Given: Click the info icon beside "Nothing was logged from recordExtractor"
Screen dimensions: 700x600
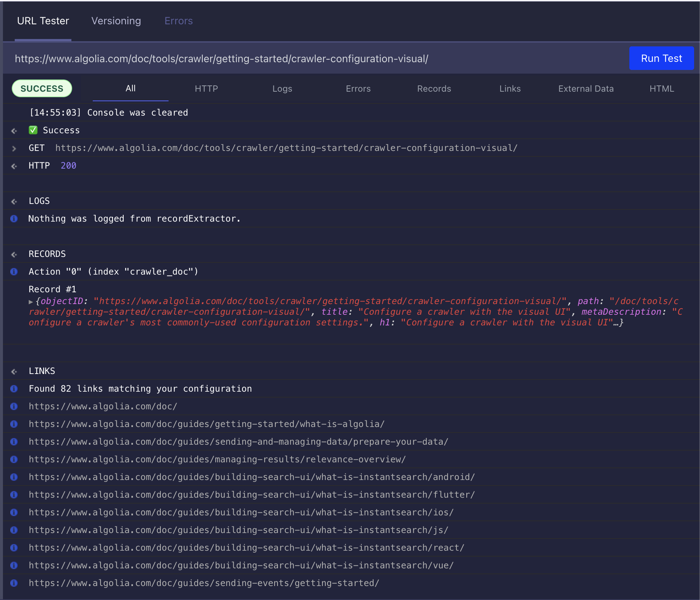Looking at the screenshot, I should (x=14, y=219).
